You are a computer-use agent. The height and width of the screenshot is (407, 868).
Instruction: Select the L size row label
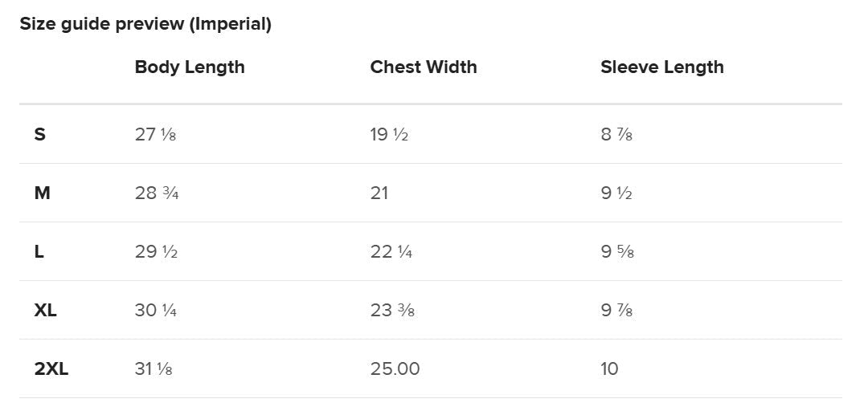coord(39,251)
